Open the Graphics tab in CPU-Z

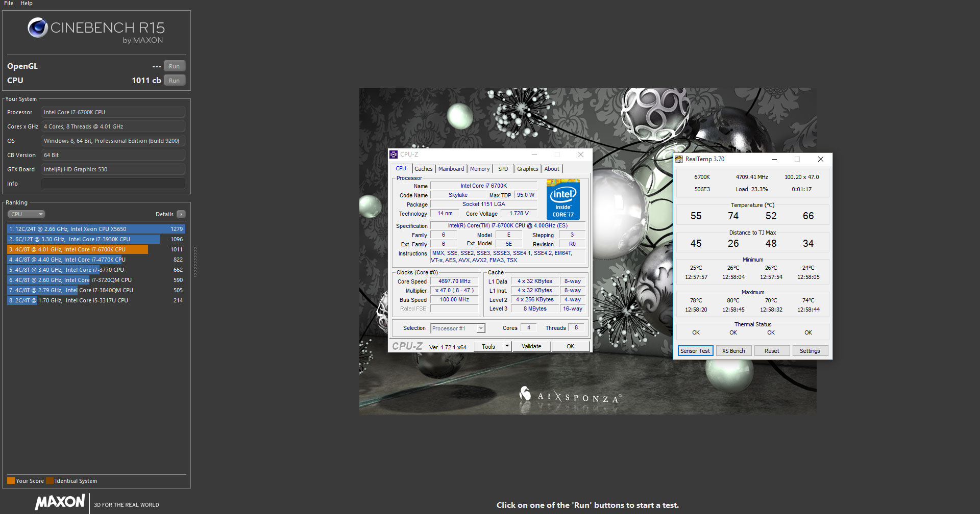click(527, 169)
